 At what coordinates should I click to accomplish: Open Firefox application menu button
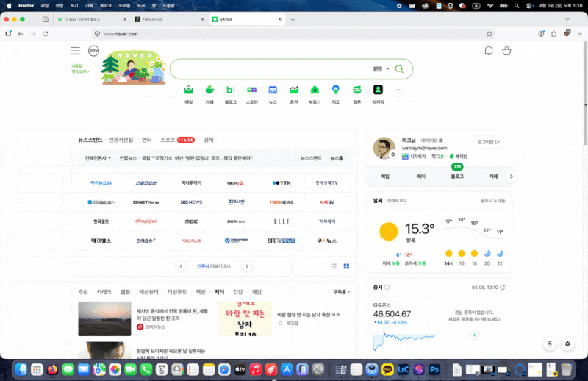[580, 34]
